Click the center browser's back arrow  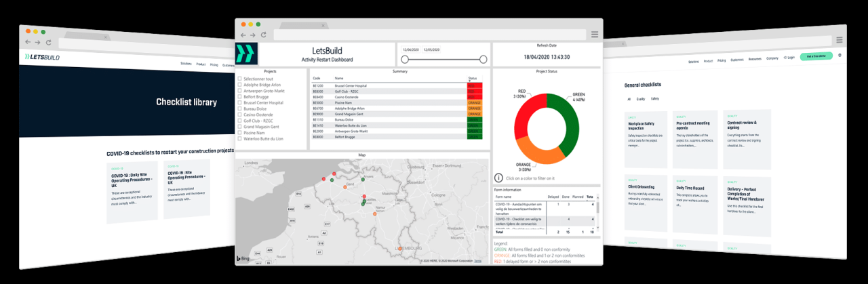click(243, 35)
